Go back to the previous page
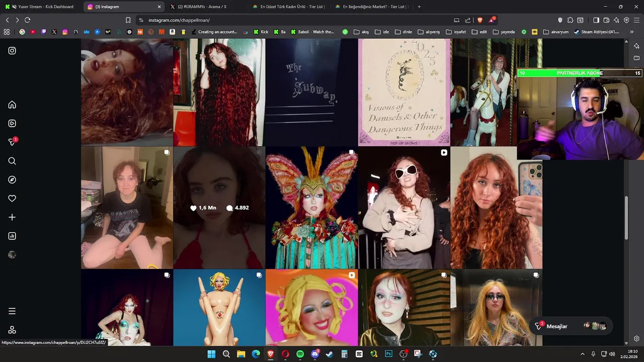The width and height of the screenshot is (644, 362). pyautogui.click(x=7, y=20)
